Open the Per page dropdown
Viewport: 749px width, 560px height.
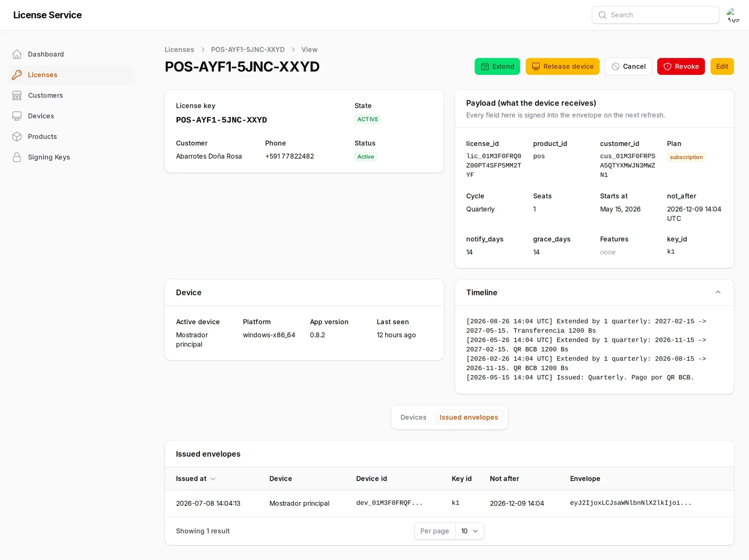coord(469,531)
